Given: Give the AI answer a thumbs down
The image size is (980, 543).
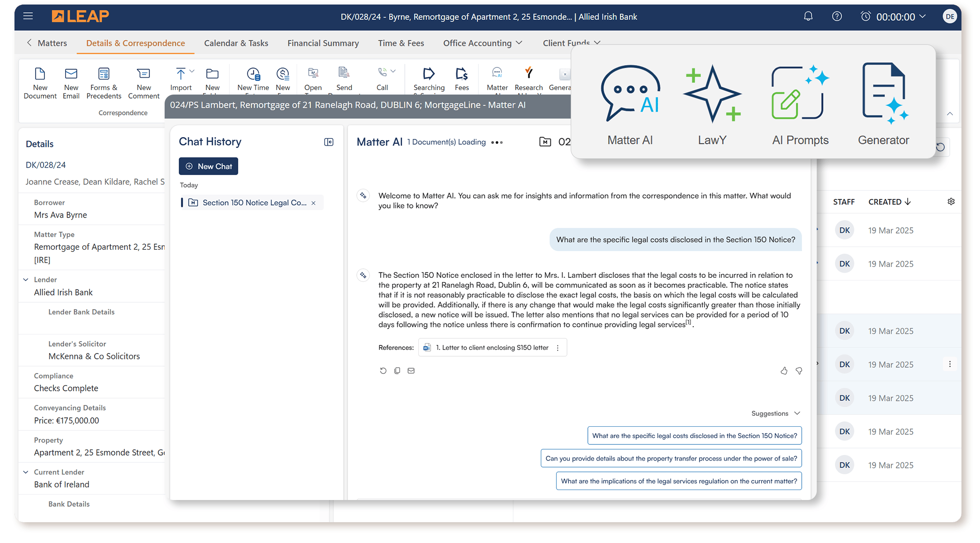Looking at the screenshot, I should [799, 371].
